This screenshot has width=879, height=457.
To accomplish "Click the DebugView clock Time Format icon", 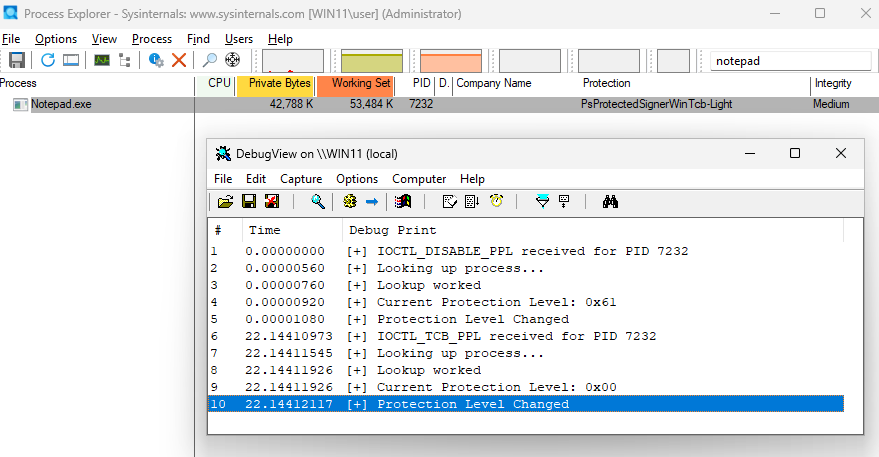I will (496, 202).
